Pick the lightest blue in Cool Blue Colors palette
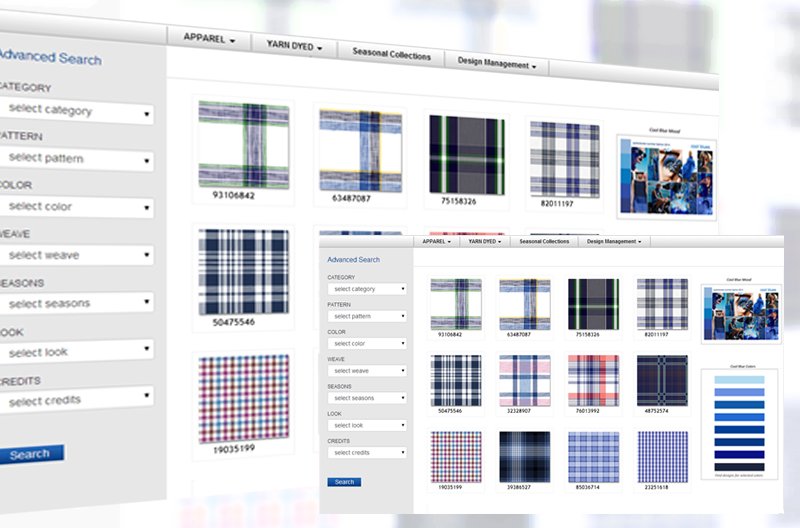800x528 pixels. pyautogui.click(x=741, y=381)
